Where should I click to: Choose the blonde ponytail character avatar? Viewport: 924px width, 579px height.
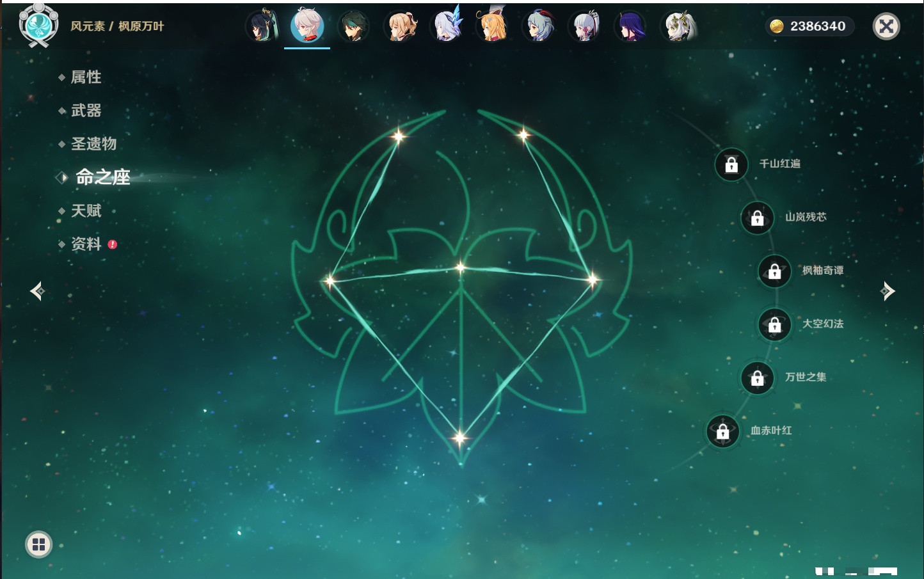click(400, 26)
